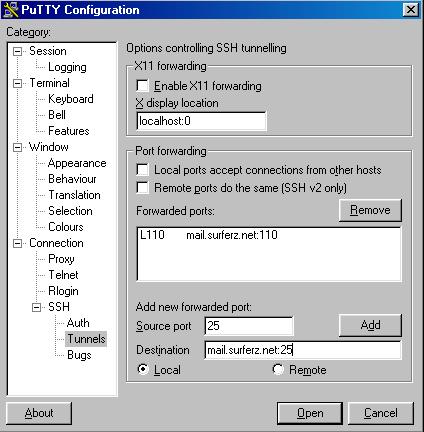Collapse the Window tree node
The height and width of the screenshot is (432, 424).
tap(17, 147)
